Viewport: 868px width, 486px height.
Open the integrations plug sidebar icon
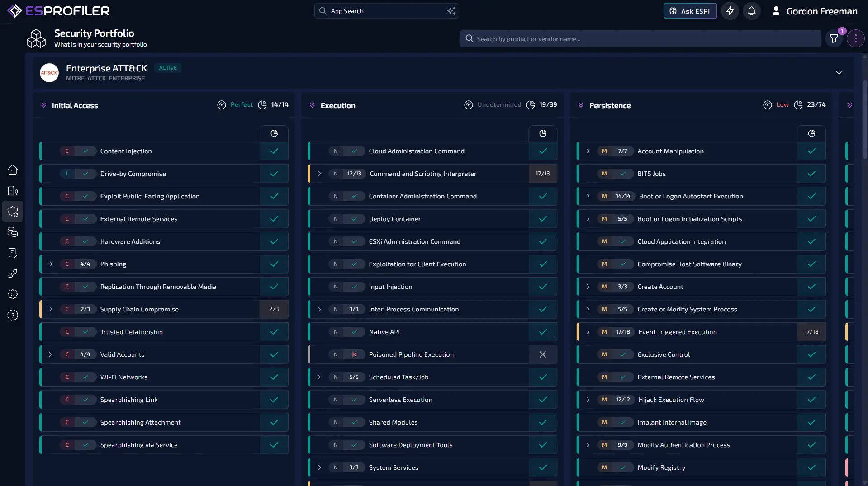pyautogui.click(x=13, y=274)
